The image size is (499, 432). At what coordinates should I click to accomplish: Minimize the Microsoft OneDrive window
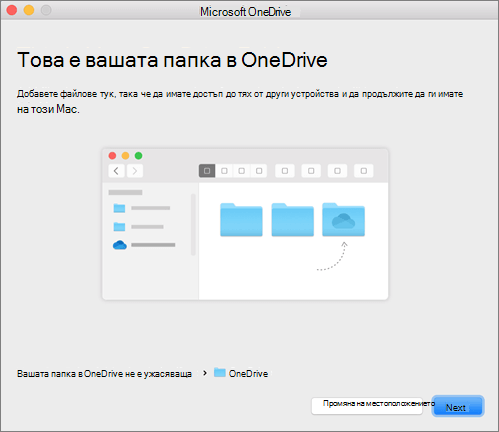pos(29,10)
